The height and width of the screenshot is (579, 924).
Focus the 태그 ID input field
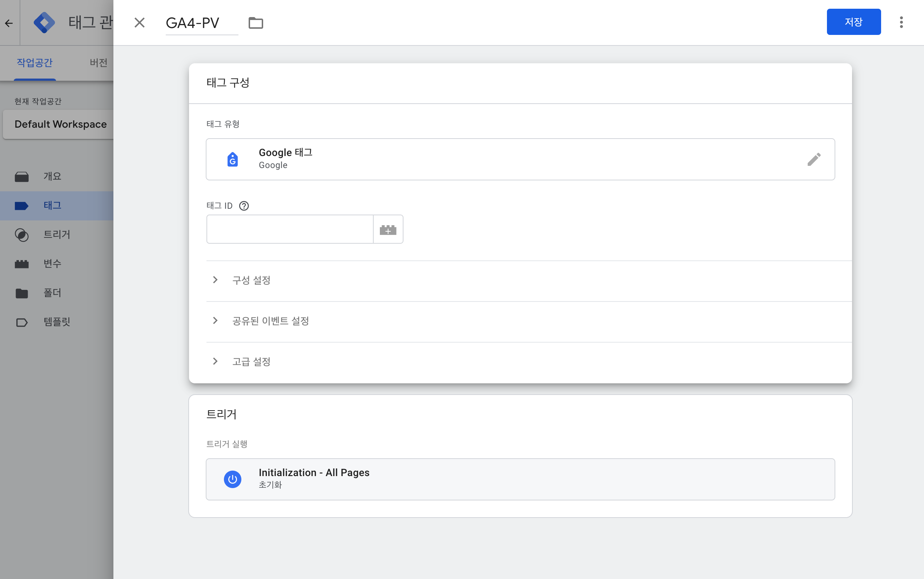290,229
